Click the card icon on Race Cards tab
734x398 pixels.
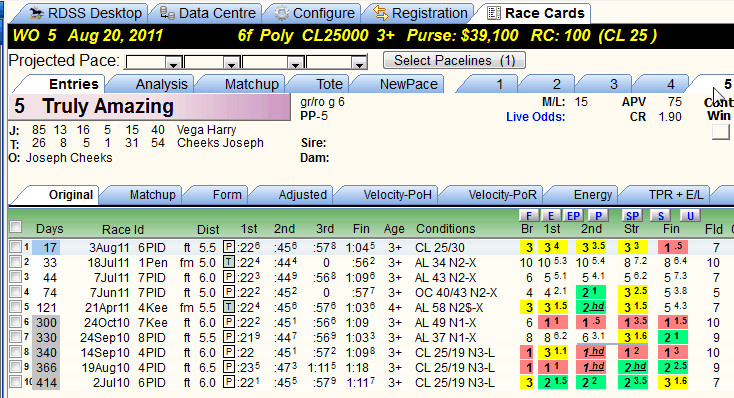point(494,13)
